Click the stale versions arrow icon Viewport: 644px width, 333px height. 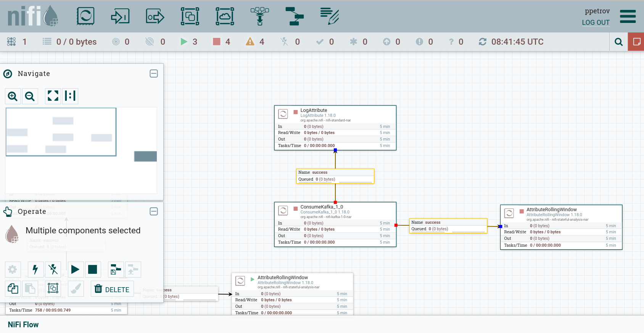(x=387, y=42)
